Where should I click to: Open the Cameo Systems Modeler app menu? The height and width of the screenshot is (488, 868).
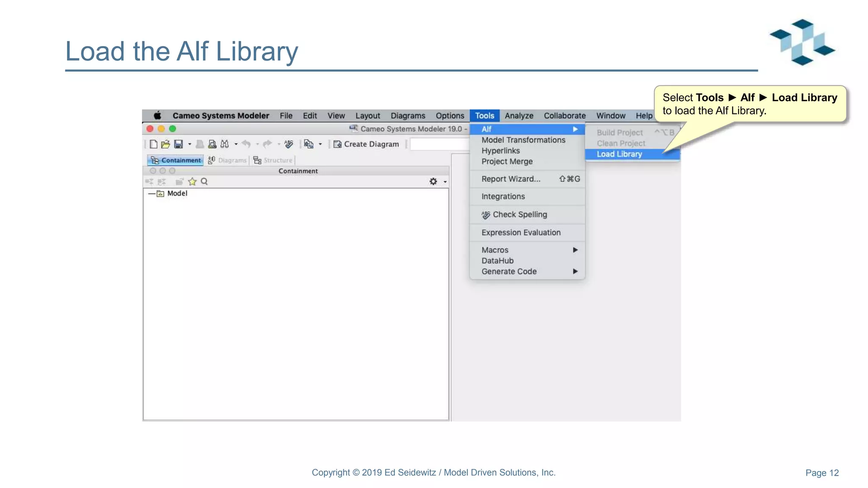click(x=221, y=116)
